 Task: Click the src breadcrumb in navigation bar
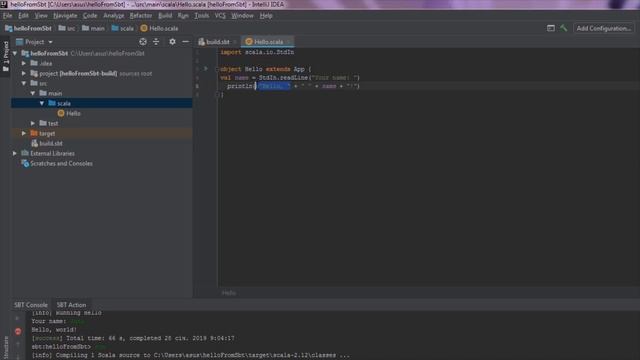pyautogui.click(x=67, y=28)
